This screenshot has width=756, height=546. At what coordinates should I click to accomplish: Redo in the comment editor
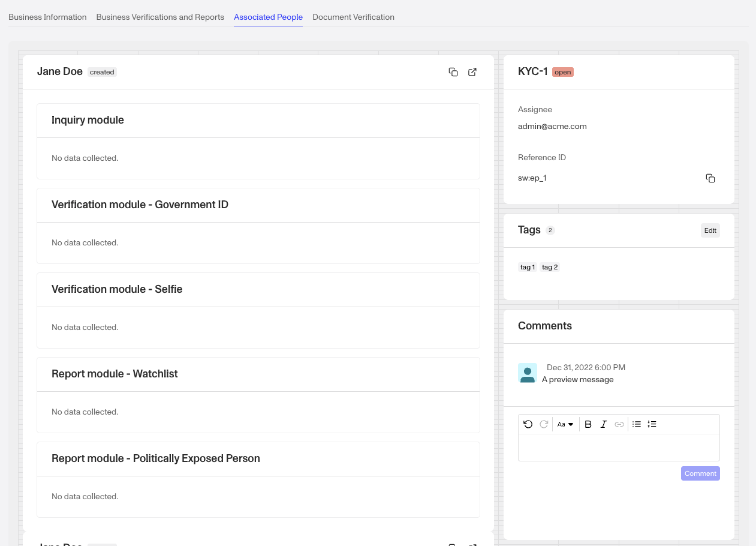coord(544,424)
